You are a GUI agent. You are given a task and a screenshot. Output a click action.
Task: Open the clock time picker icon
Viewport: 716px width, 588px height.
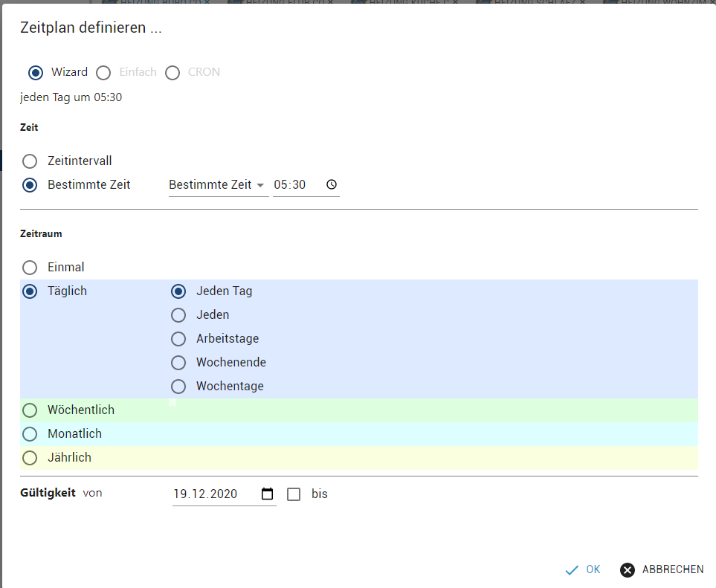332,184
